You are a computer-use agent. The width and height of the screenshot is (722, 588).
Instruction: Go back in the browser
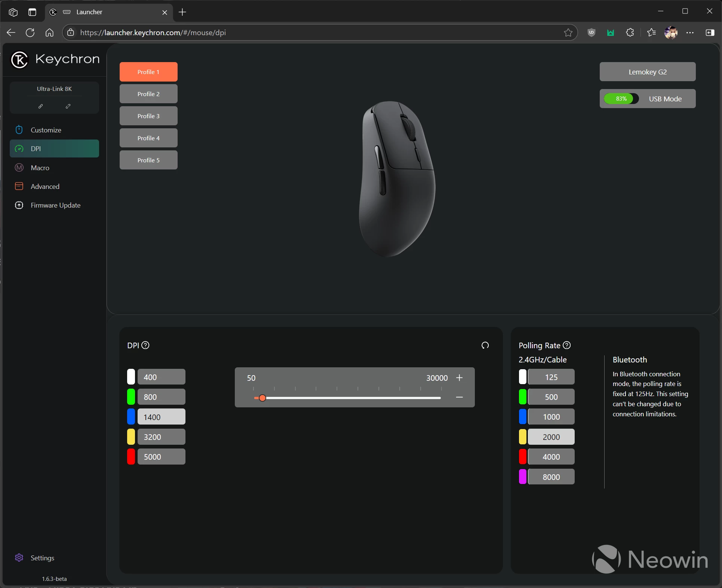click(x=11, y=33)
